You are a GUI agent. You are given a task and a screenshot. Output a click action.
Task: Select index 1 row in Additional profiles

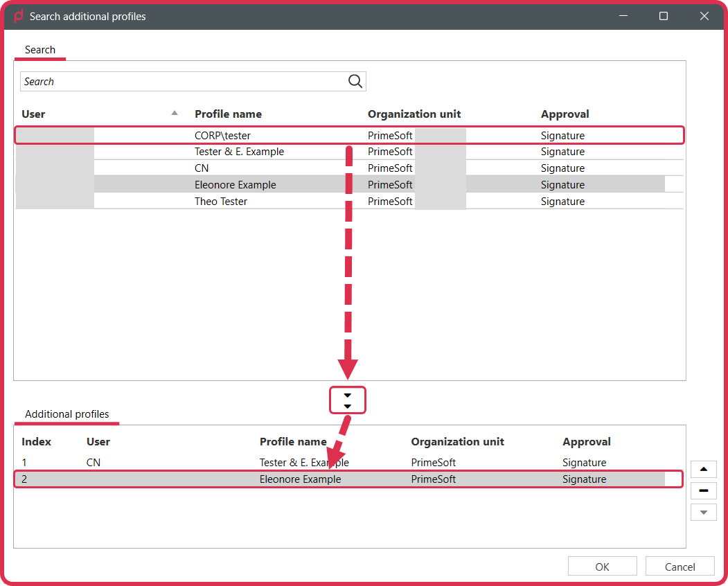348,463
